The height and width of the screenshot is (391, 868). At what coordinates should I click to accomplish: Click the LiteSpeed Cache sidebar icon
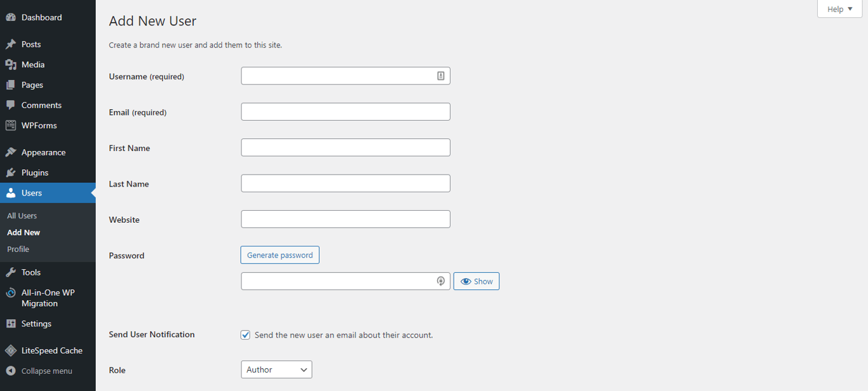[x=13, y=350]
